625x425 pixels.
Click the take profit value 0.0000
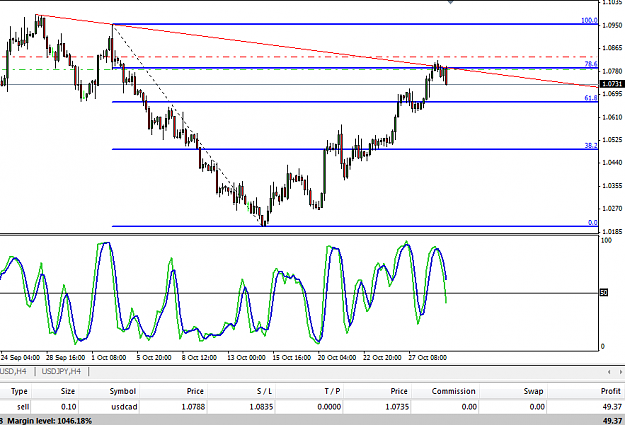[x=329, y=407]
